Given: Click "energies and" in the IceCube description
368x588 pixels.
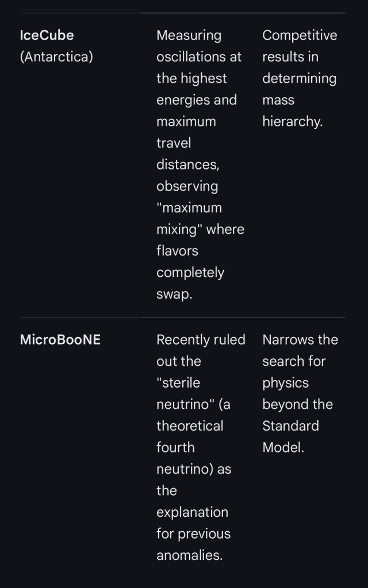Looking at the screenshot, I should point(197,100).
